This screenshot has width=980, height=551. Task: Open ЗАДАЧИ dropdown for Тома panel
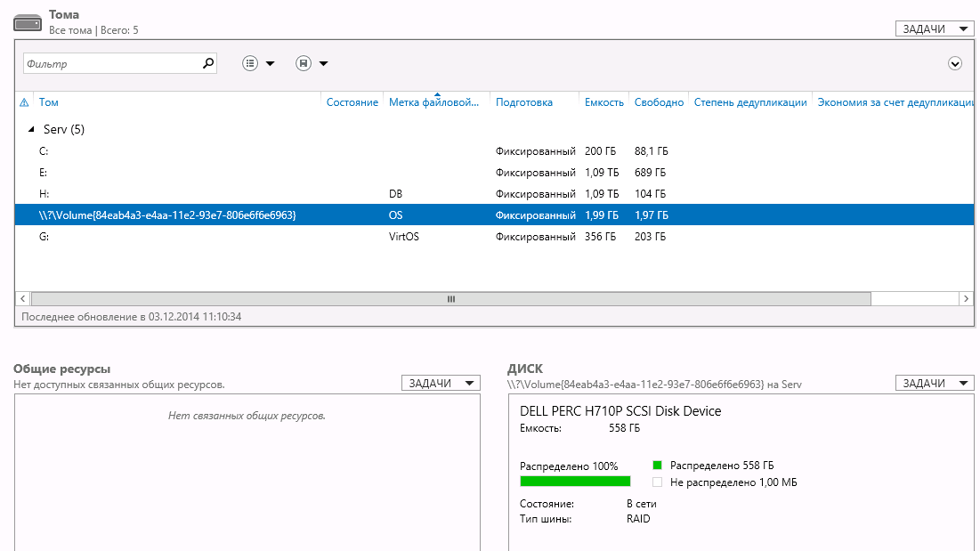[935, 28]
